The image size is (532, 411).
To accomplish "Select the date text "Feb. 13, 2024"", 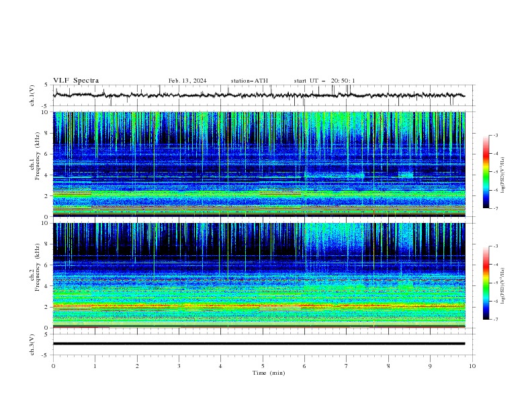I will click(187, 81).
